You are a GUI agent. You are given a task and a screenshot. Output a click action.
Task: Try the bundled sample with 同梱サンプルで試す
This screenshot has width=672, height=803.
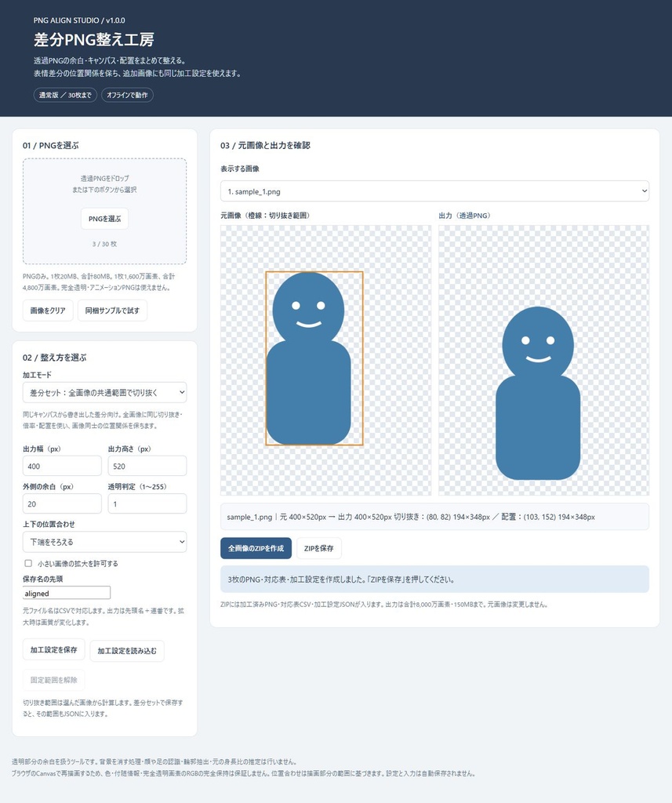pos(112,311)
